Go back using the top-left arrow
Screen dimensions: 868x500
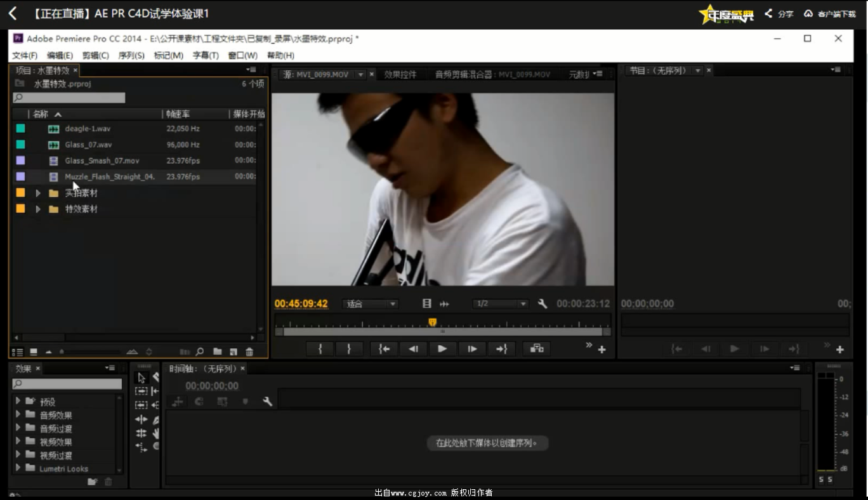pyautogui.click(x=13, y=13)
